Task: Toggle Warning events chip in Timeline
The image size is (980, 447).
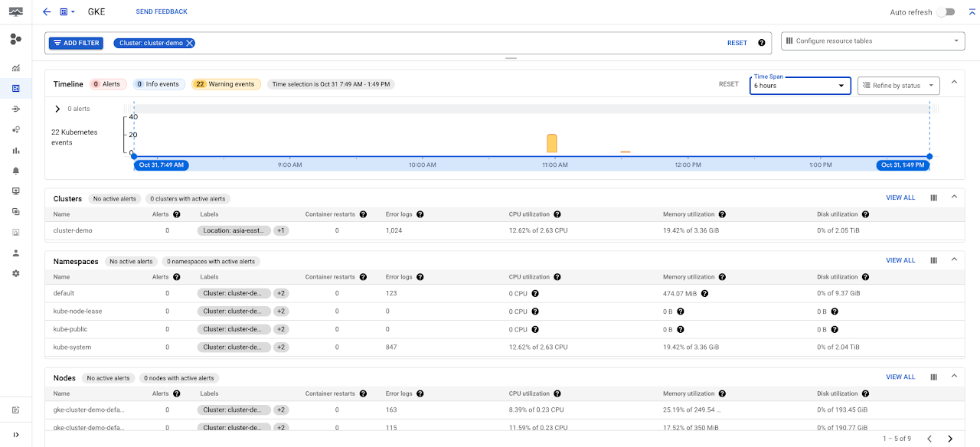Action: pyautogui.click(x=226, y=84)
